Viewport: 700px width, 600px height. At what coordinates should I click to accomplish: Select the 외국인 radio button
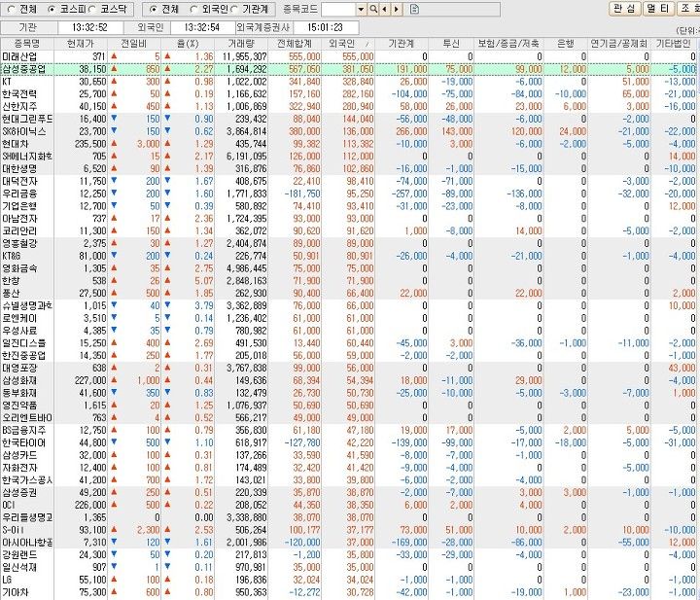tap(193, 9)
